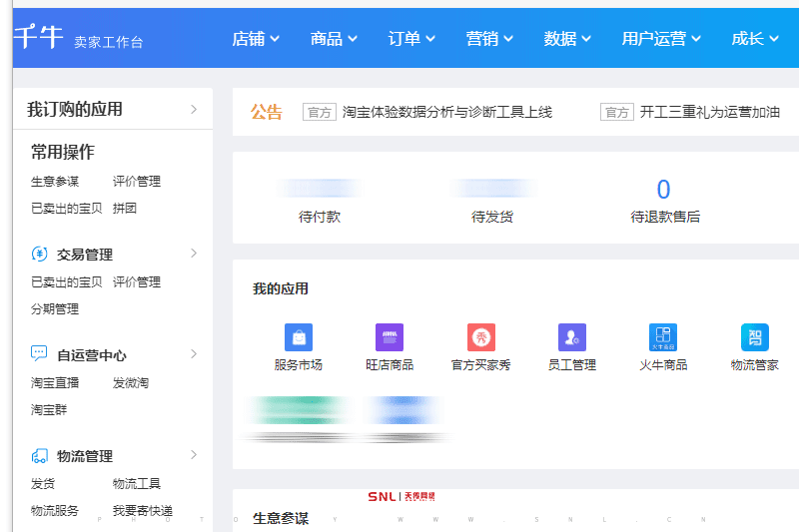The height and width of the screenshot is (532, 799).
Task: Expand the 成长 top menu
Action: tap(755, 39)
